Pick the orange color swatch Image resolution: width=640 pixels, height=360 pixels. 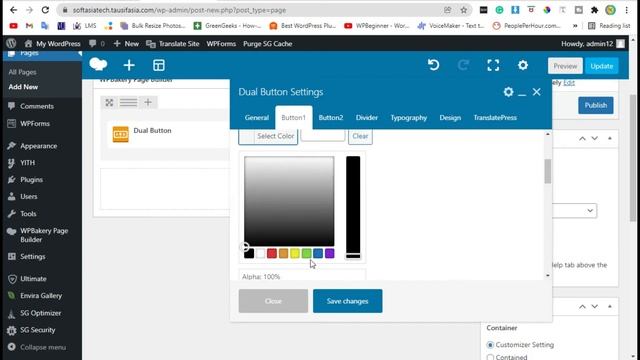(x=283, y=253)
